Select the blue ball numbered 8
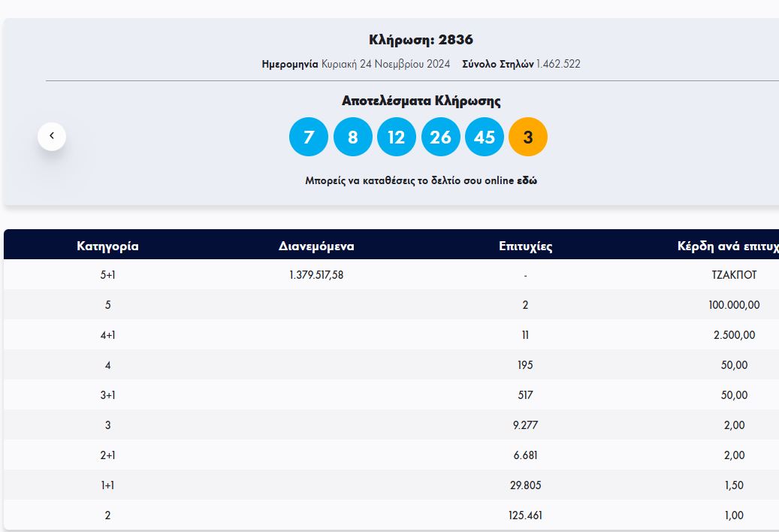779x532 pixels. pos(352,137)
